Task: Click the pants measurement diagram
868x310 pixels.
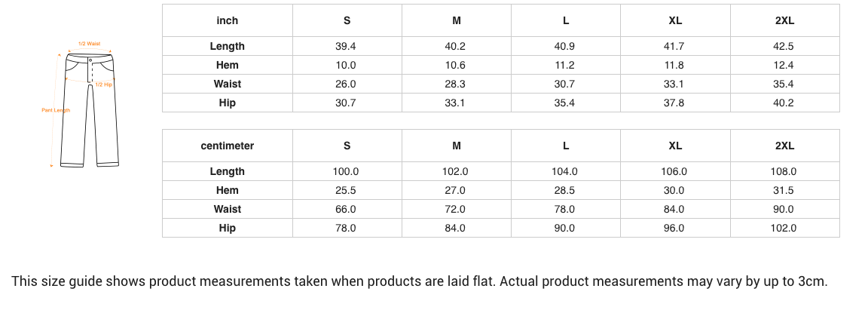Action: pyautogui.click(x=91, y=109)
